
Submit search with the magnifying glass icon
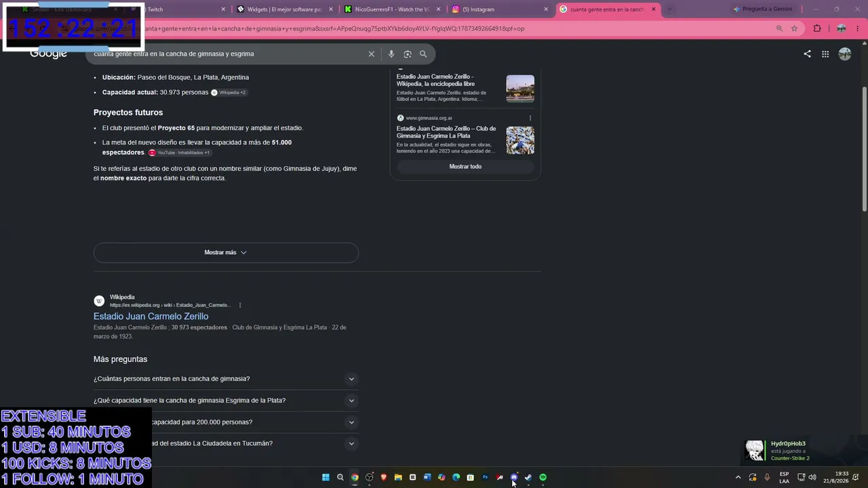click(423, 54)
